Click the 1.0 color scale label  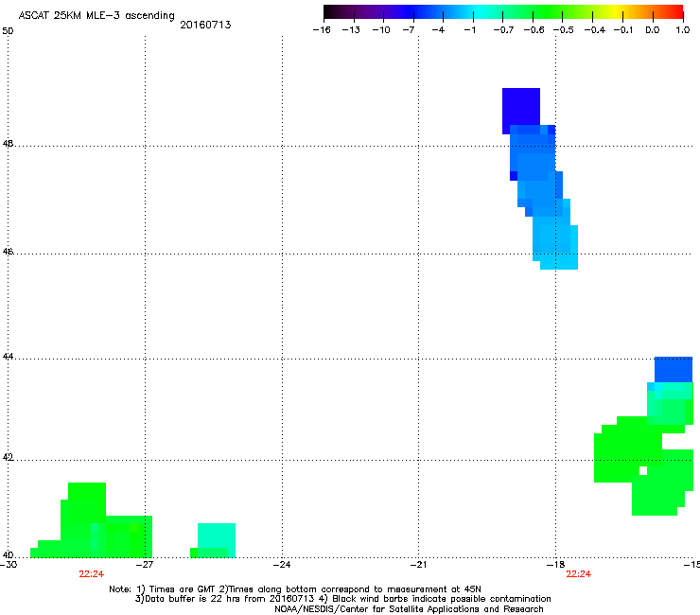click(683, 30)
